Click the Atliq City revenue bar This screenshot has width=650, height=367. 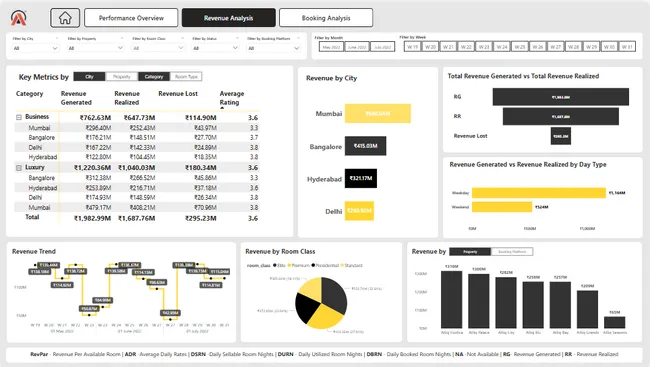(506, 303)
